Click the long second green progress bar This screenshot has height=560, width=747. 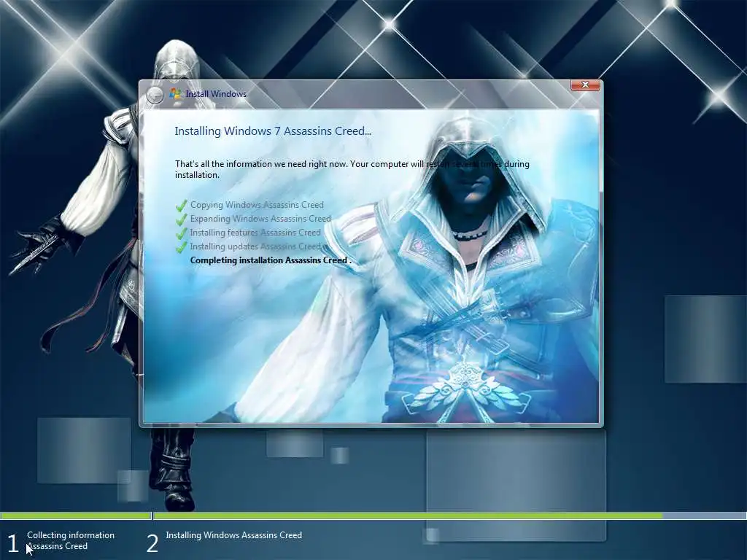pyautogui.click(x=408, y=516)
